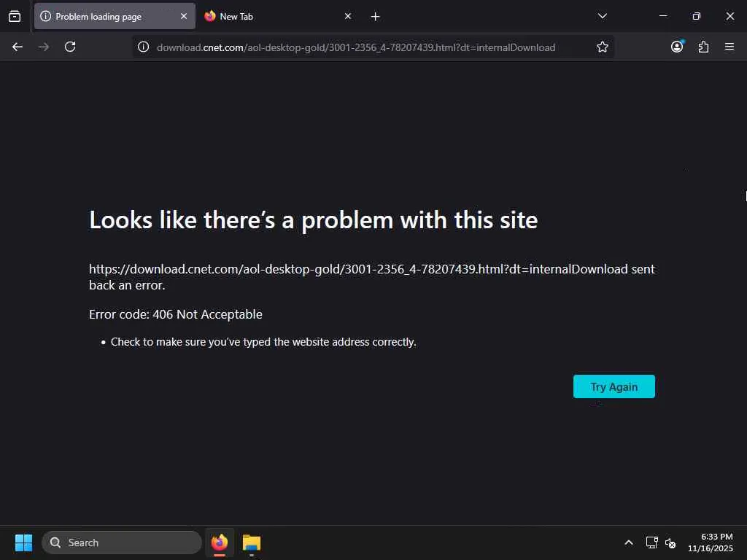Switch to the Problem loading page tab
The width and height of the screenshot is (747, 560).
coord(115,16)
